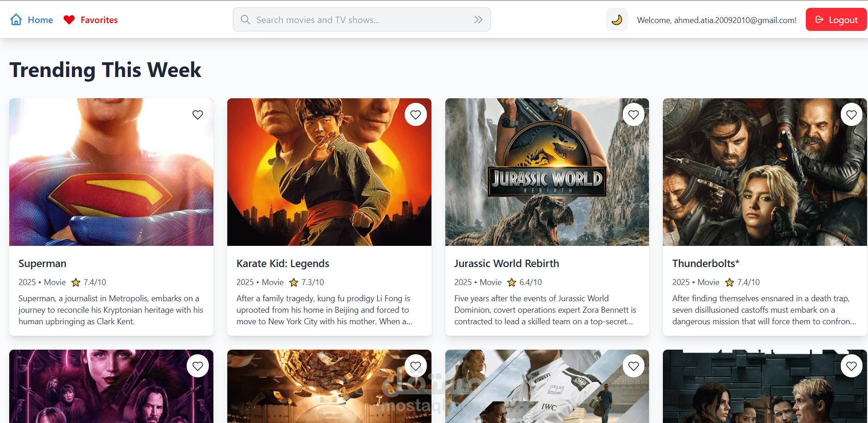Click the star icon next to 6.4/10
The height and width of the screenshot is (423, 868).
tap(512, 282)
